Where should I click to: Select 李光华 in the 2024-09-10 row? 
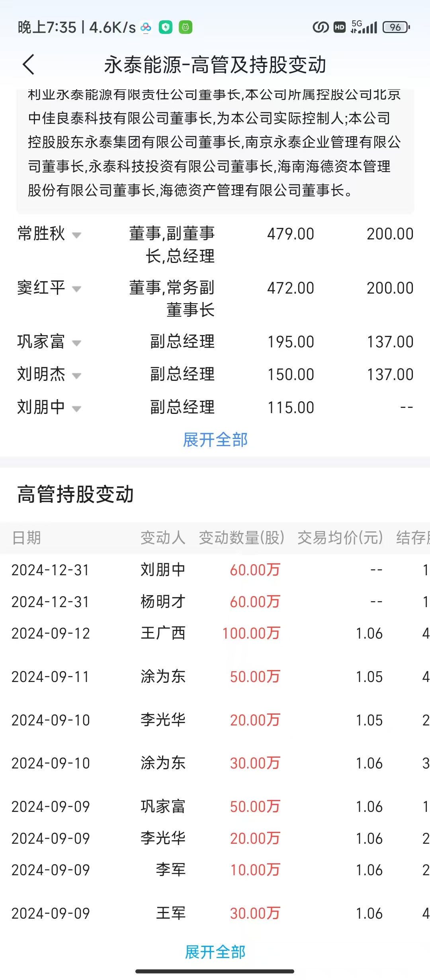tap(163, 720)
